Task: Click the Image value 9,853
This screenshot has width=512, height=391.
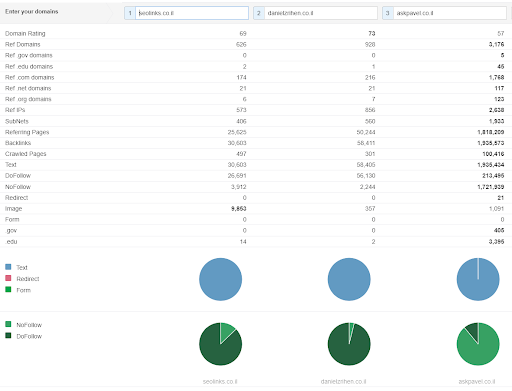Action: 239,209
